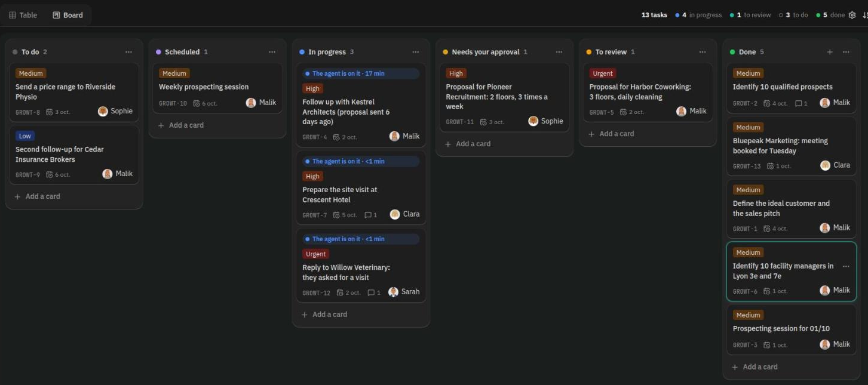Image resolution: width=868 pixels, height=385 pixels.
Task: Click Malik avatar on GROWT-5 card
Action: (x=682, y=111)
